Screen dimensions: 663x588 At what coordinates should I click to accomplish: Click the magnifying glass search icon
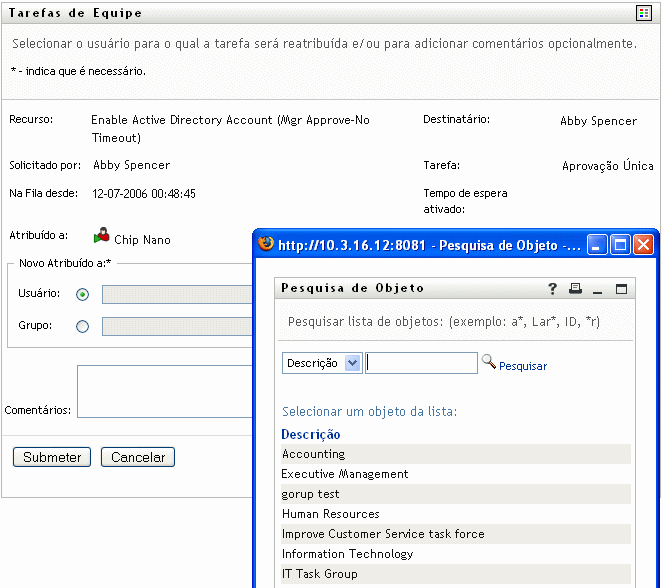pyautogui.click(x=489, y=362)
